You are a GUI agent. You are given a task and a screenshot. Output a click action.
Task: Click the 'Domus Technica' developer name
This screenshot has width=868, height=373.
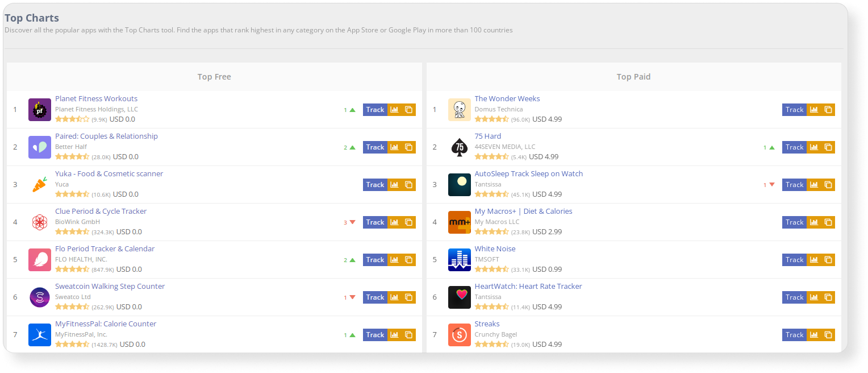click(499, 109)
